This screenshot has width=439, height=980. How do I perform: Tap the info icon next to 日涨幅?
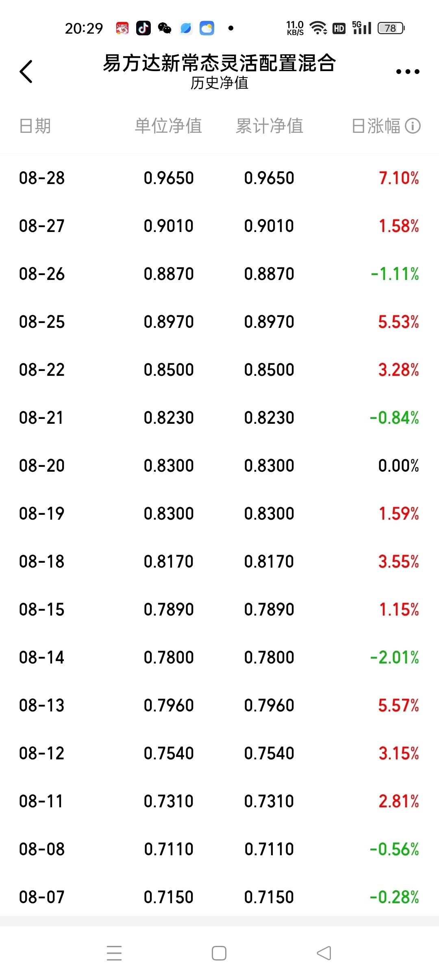(x=413, y=126)
